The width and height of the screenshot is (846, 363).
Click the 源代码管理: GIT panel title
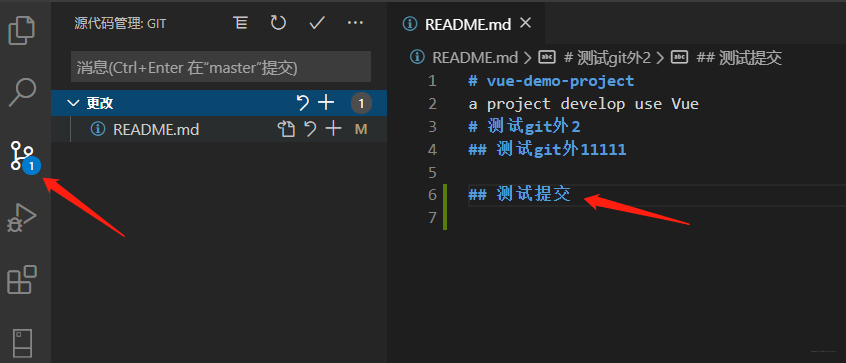(120, 23)
